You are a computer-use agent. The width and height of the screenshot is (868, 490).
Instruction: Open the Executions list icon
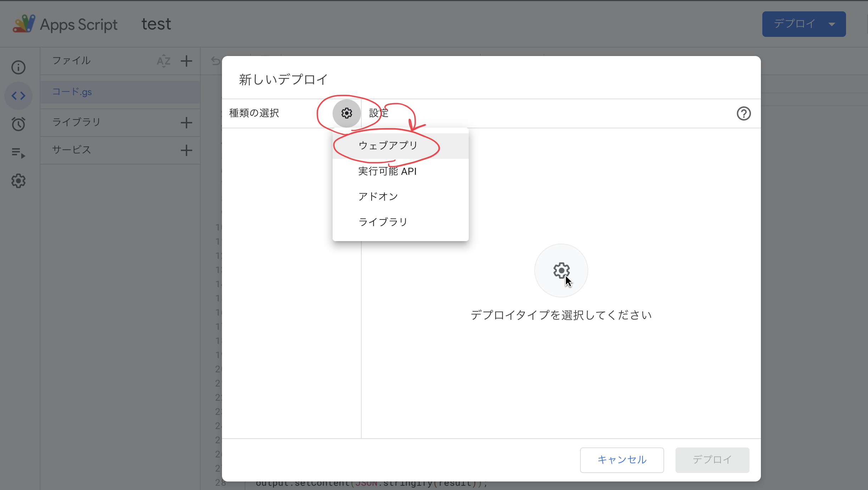pyautogui.click(x=18, y=153)
